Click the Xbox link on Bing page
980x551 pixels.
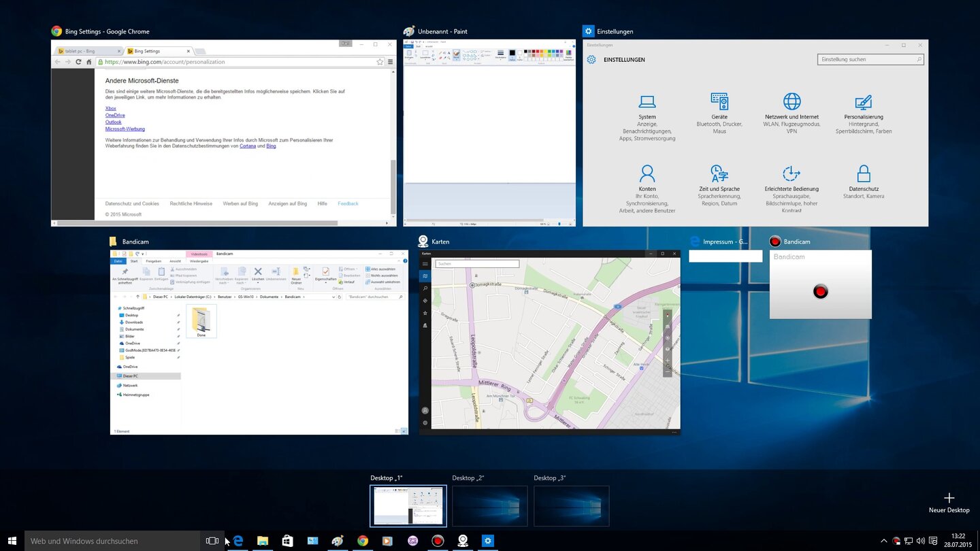coord(111,108)
